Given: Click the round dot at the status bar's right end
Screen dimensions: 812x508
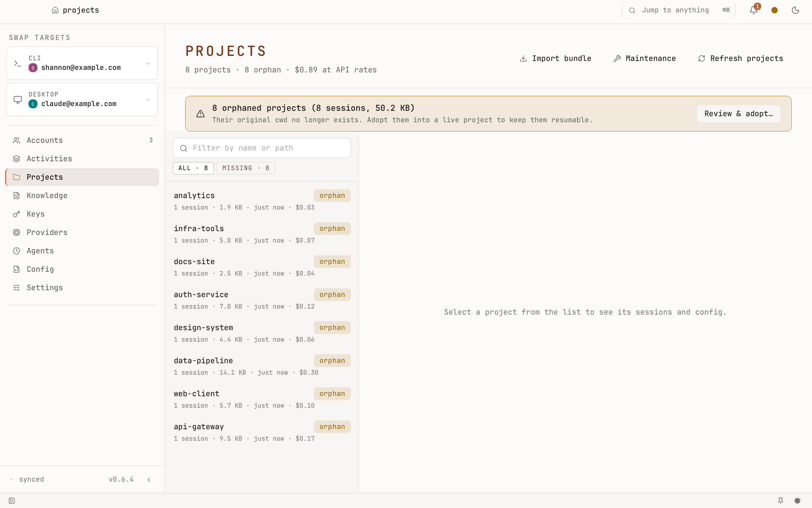Looking at the screenshot, I should click(x=798, y=501).
